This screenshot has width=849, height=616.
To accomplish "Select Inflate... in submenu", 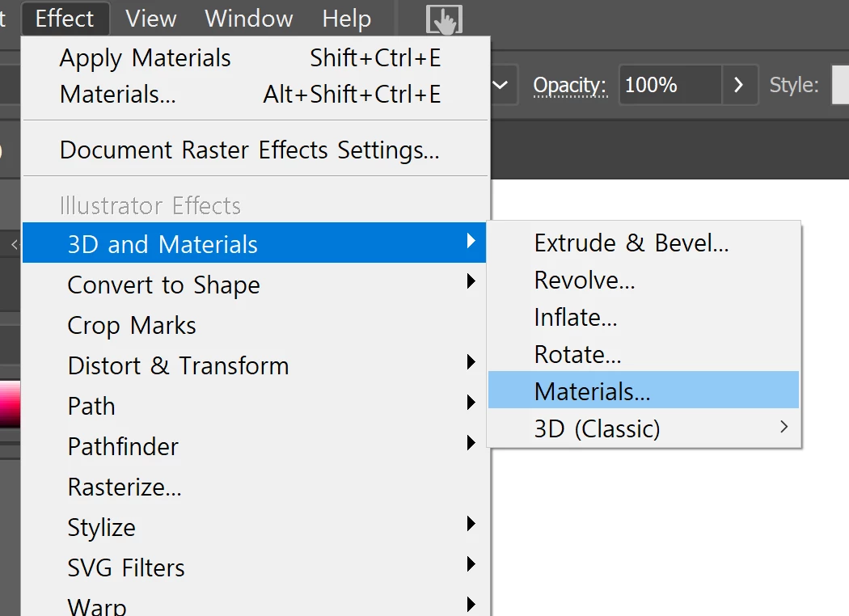I will [644, 318].
